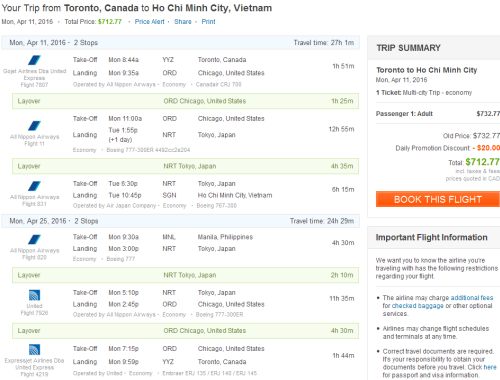Click the United Express logo for the Chicago–Toronto flight
Image resolution: width=500 pixels, height=380 pixels.
pos(34,350)
